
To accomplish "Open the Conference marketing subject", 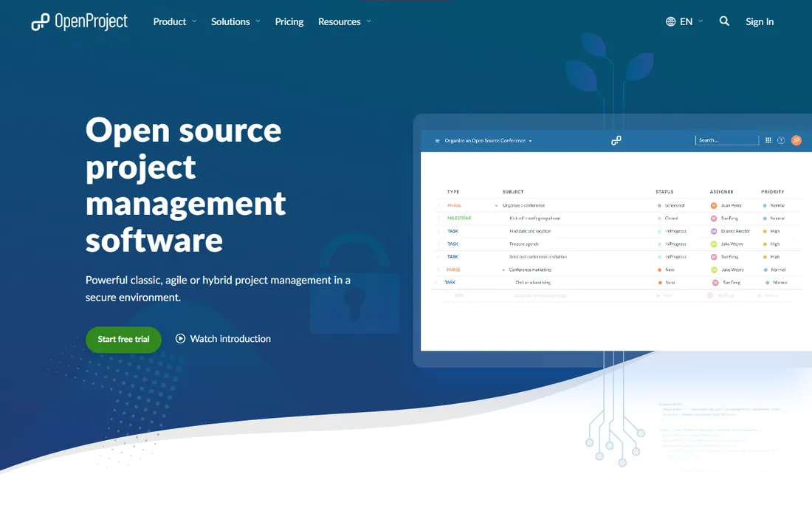I will click(530, 270).
